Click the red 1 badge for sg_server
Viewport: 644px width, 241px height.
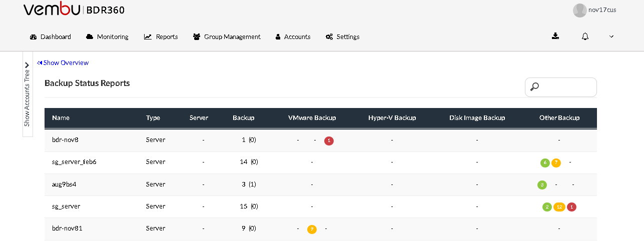click(x=571, y=206)
